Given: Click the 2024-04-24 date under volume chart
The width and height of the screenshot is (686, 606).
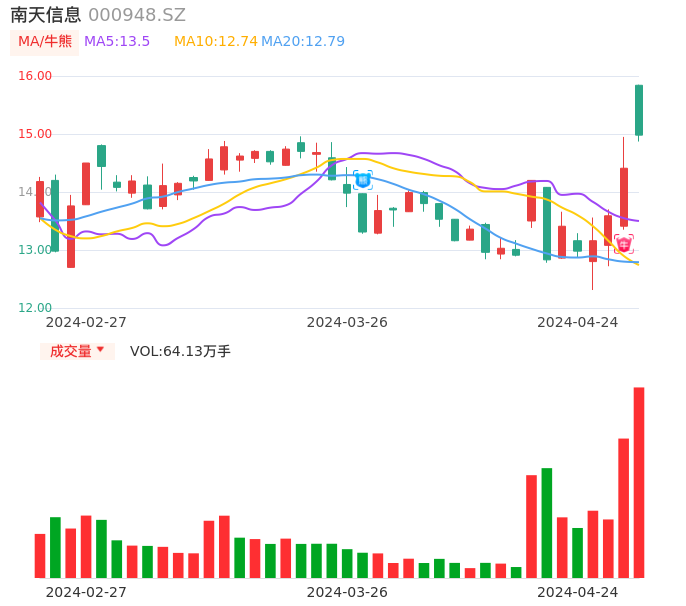Looking at the screenshot, I should [x=578, y=592].
